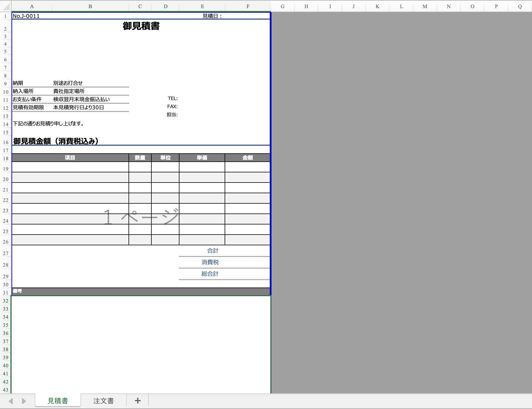532x409 pixels.
Task: Click the row 18 header
Action: (5, 158)
